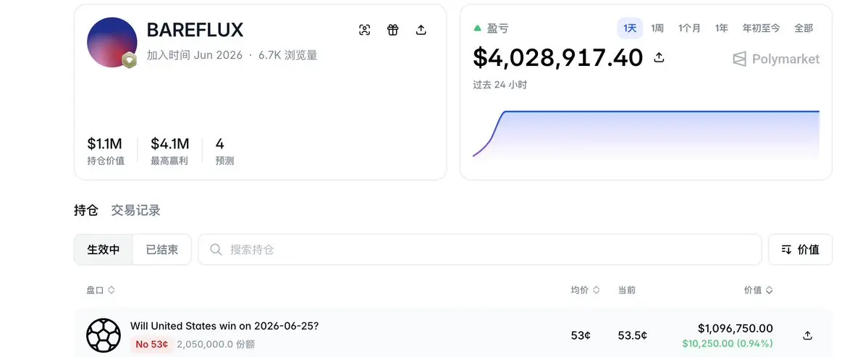
Task: Share the BAREFLUX profile via upload icon
Action: 421,30
